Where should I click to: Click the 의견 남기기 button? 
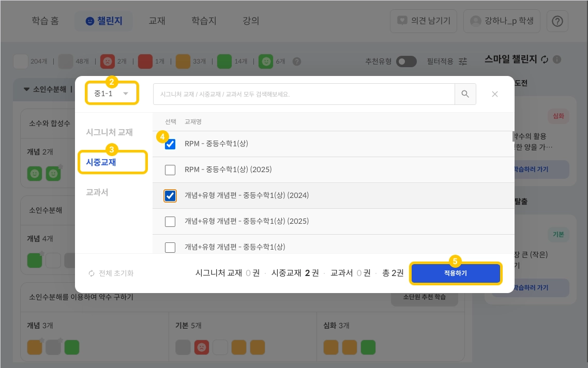click(x=424, y=21)
